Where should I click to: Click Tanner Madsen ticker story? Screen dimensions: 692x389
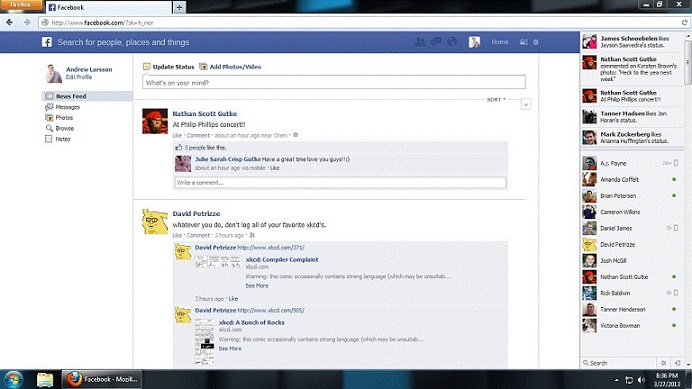click(632, 117)
